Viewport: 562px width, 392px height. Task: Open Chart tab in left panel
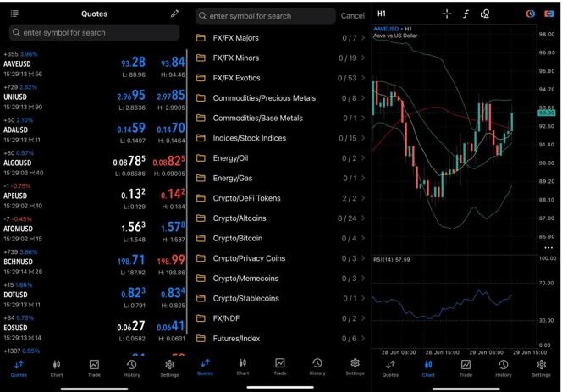click(57, 368)
